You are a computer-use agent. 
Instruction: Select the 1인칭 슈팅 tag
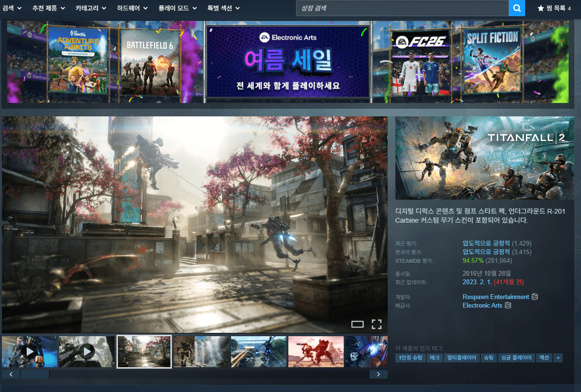(411, 358)
